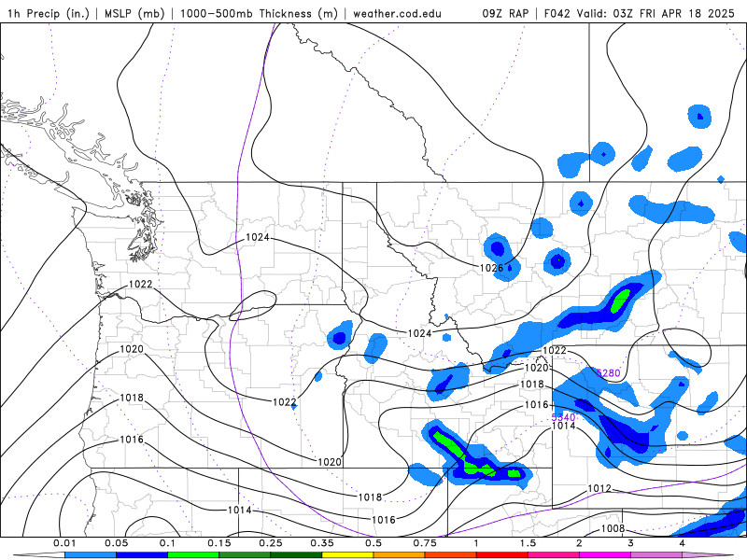Click the 0.75 legend tick label
Image resolution: width=747 pixels, height=560 pixels.
pos(425,543)
